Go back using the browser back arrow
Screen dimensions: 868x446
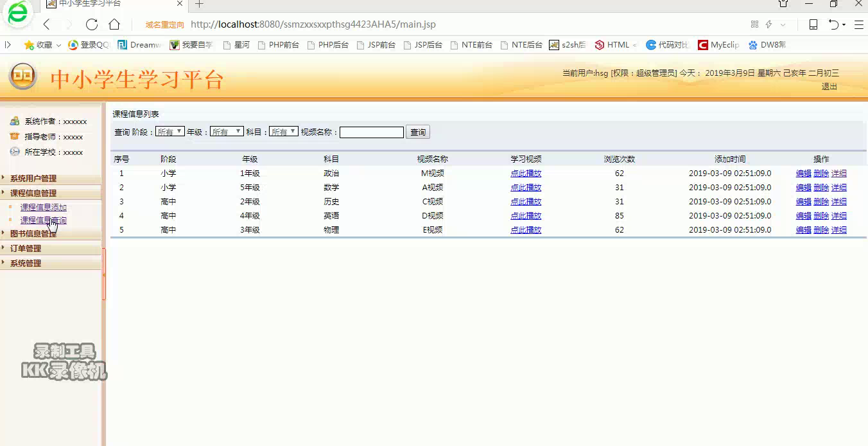point(46,24)
